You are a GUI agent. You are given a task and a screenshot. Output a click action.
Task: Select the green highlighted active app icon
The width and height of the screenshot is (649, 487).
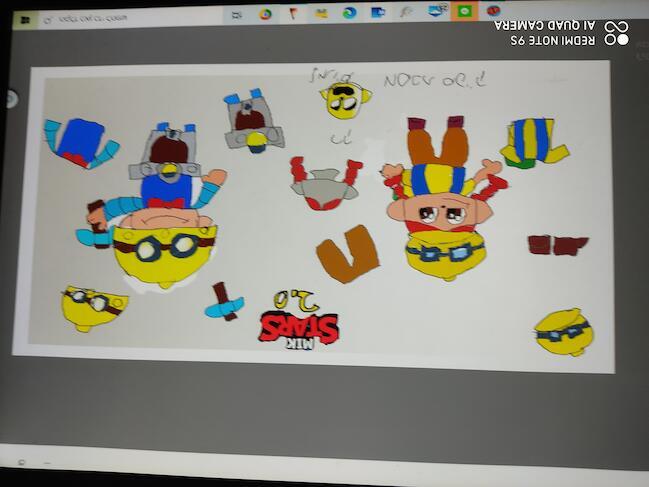pos(465,10)
